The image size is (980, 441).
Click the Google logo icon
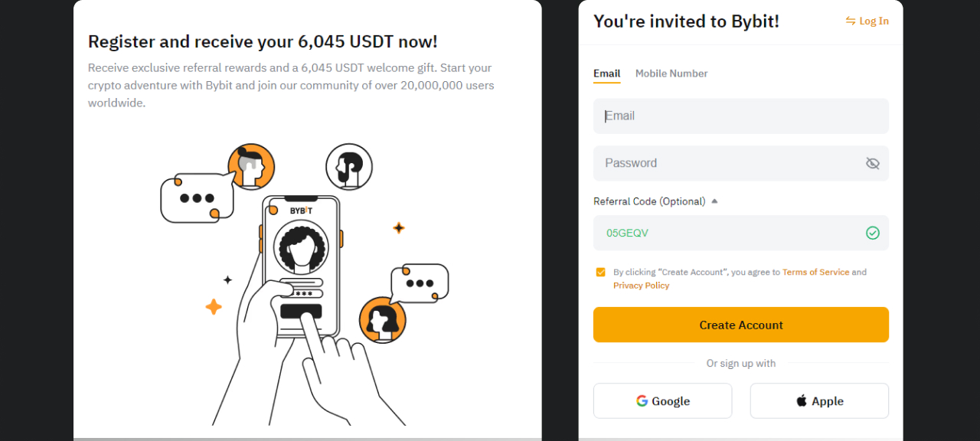642,400
